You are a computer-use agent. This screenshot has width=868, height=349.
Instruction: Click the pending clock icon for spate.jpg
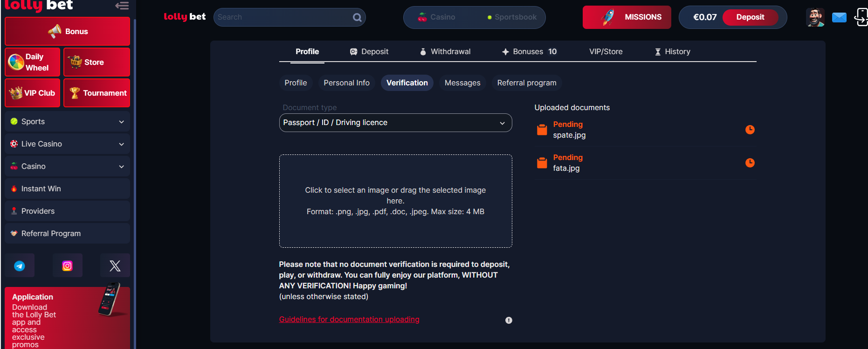point(750,130)
